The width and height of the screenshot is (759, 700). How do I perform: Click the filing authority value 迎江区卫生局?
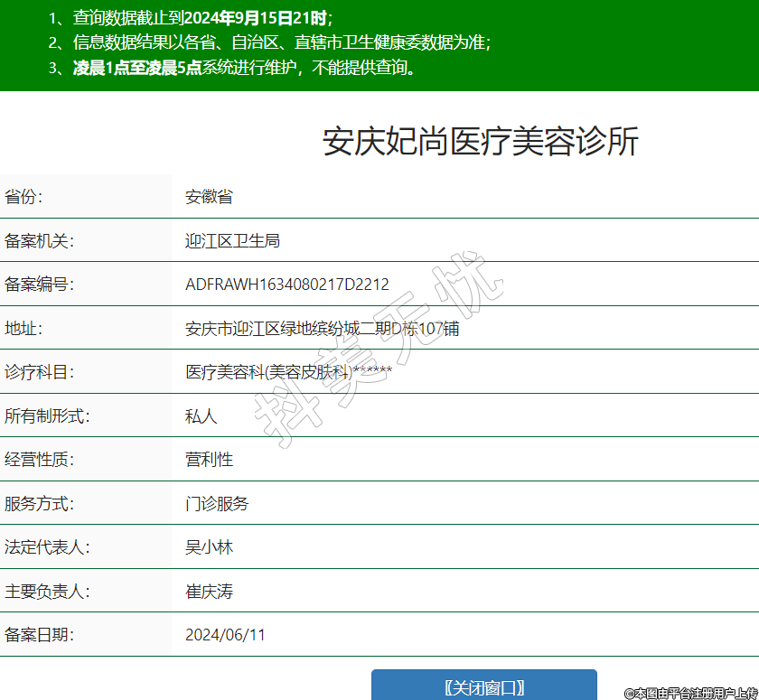[232, 240]
